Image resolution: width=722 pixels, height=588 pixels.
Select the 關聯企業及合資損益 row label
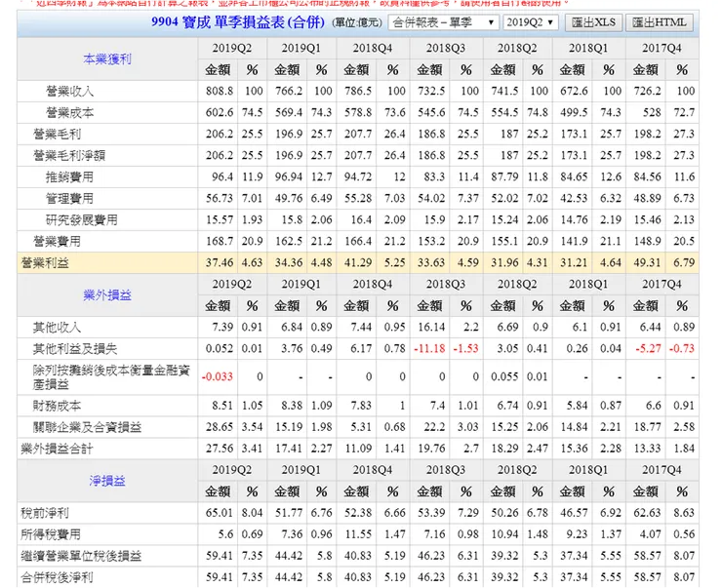tap(88, 427)
